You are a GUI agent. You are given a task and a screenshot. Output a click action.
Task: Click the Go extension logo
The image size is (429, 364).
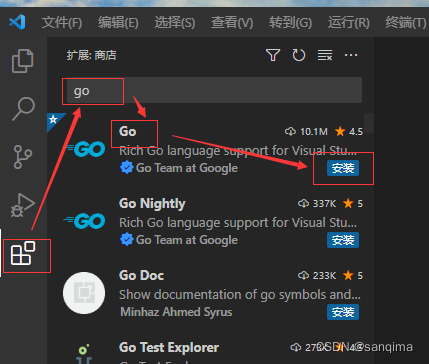click(x=86, y=149)
